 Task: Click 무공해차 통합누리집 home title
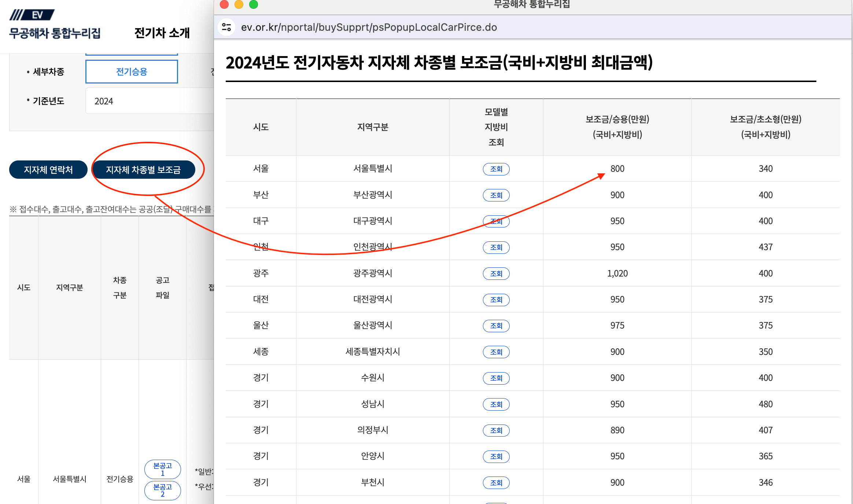(x=55, y=33)
